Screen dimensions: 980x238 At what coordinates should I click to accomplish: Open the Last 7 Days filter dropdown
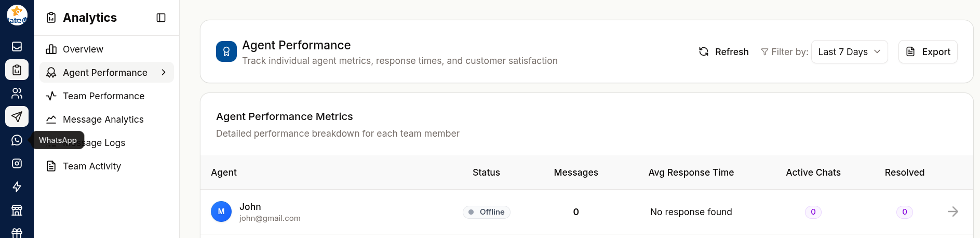[x=849, y=51]
